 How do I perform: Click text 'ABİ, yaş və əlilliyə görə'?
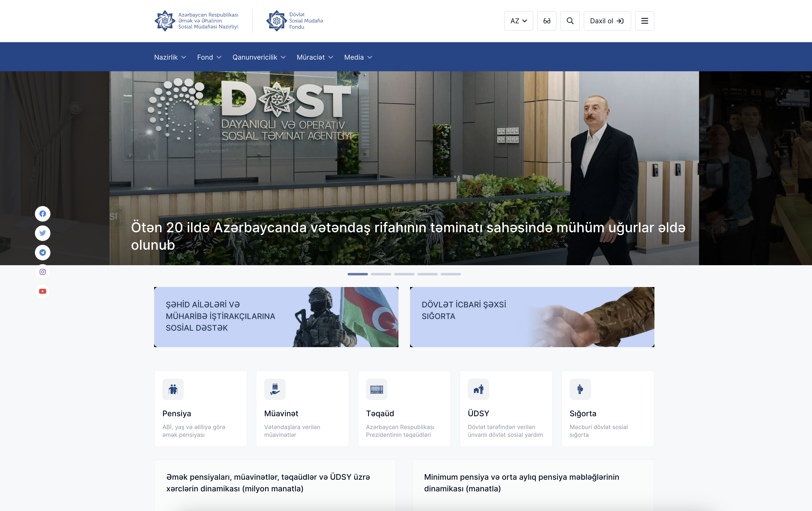point(194,427)
